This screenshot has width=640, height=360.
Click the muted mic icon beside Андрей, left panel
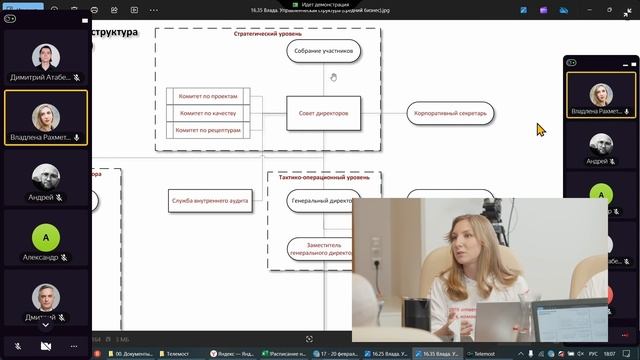(59, 198)
